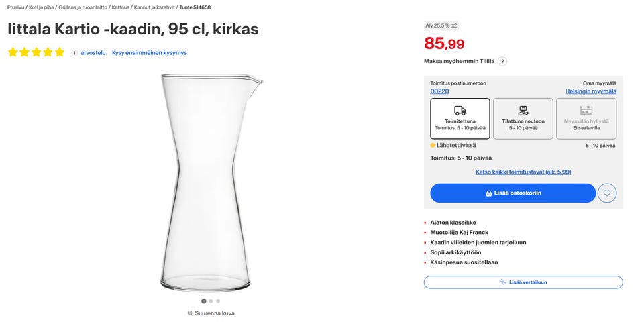Toggle the Alv 25,5 % price display

[441, 25]
